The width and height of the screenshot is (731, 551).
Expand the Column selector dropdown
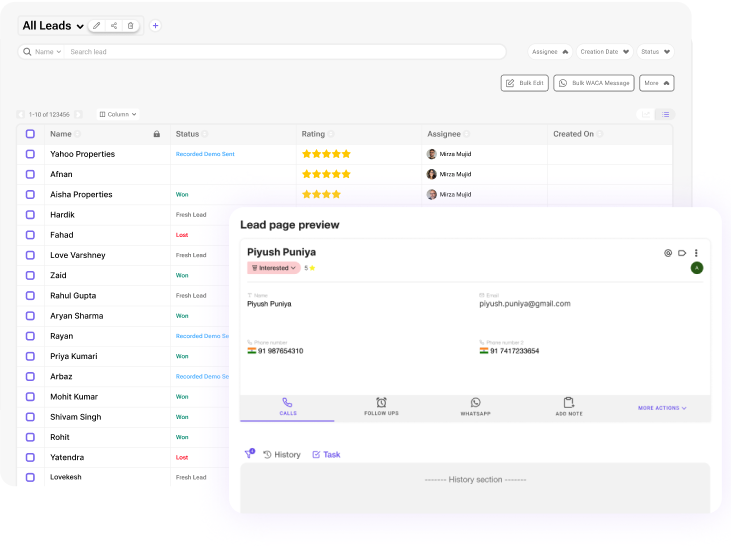[118, 115]
